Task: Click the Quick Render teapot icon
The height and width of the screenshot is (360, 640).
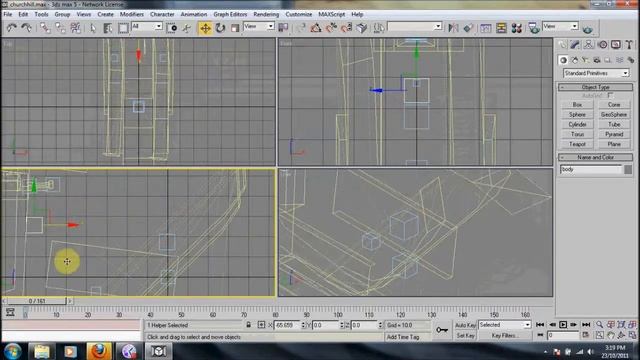Action: tap(588, 29)
